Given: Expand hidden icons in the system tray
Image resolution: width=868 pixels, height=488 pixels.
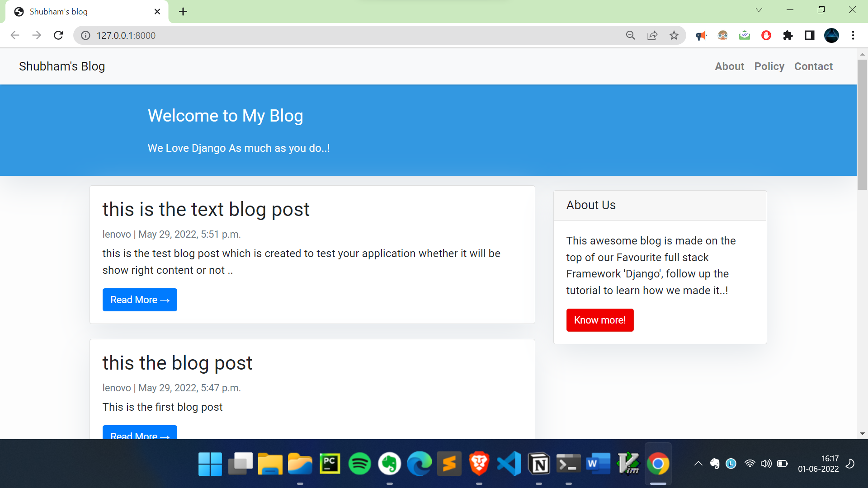Looking at the screenshot, I should pyautogui.click(x=698, y=464).
